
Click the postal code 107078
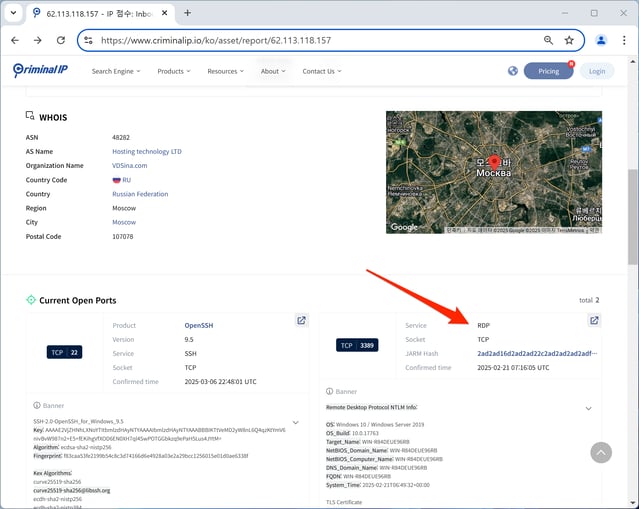click(x=123, y=236)
